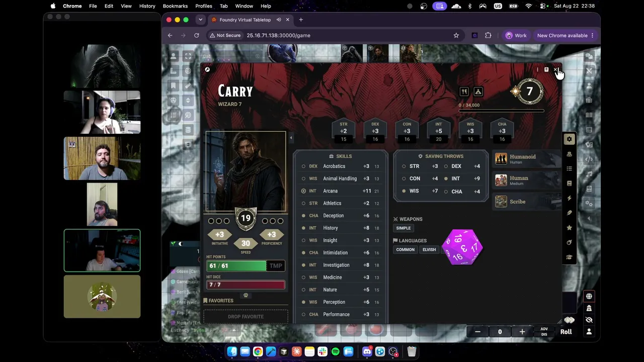Image resolution: width=644 pixels, height=362 pixels.
Task: Toggle WIS saving throw proficiency
Action: (x=404, y=191)
